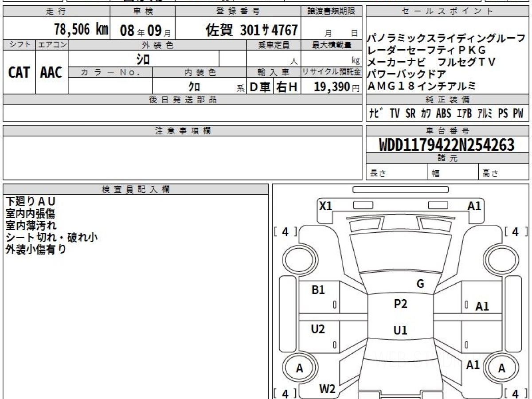Select the ABS equipment code
The image size is (532, 399).
coord(444,113)
